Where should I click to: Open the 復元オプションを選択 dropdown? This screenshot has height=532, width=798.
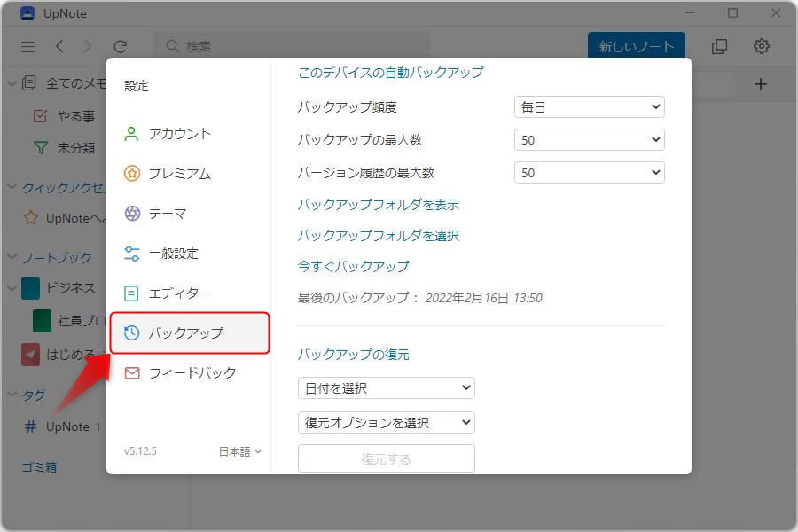[x=387, y=423]
